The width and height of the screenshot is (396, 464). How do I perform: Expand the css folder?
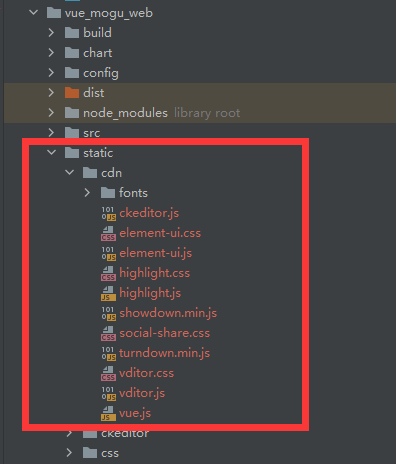[69, 453]
